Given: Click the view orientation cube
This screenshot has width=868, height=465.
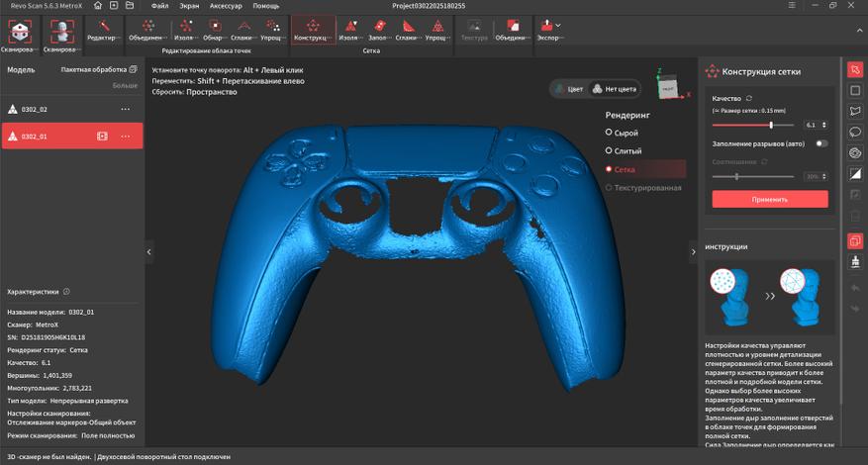Looking at the screenshot, I should [669, 87].
